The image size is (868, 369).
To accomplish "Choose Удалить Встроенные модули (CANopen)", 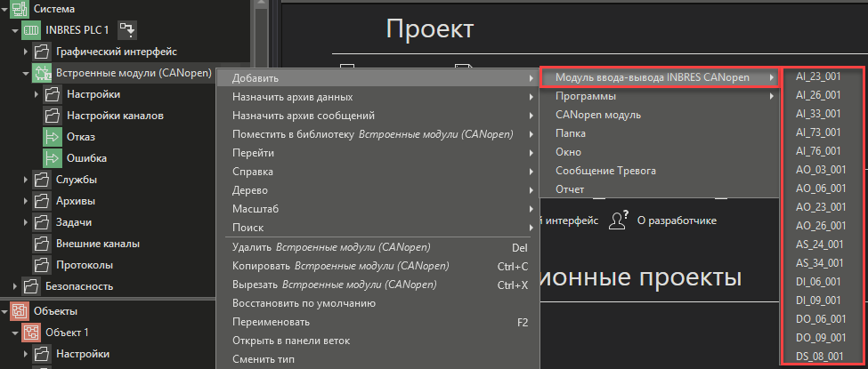I will click(377, 247).
